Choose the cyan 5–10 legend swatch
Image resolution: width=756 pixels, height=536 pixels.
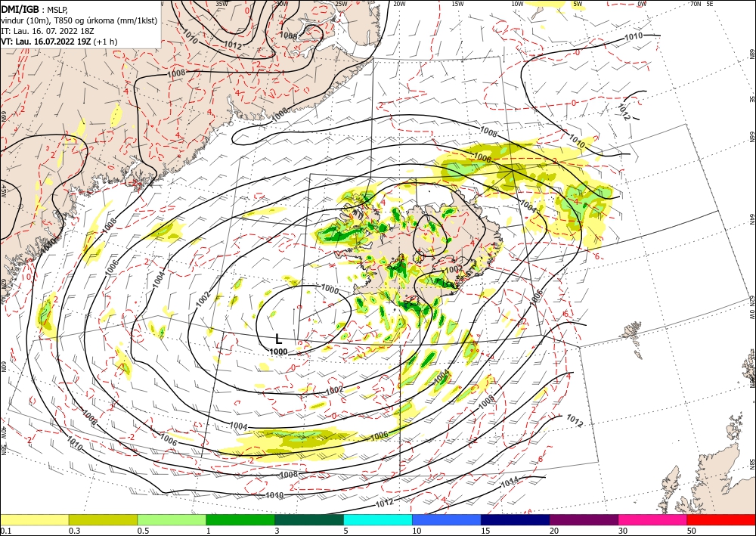[378, 519]
